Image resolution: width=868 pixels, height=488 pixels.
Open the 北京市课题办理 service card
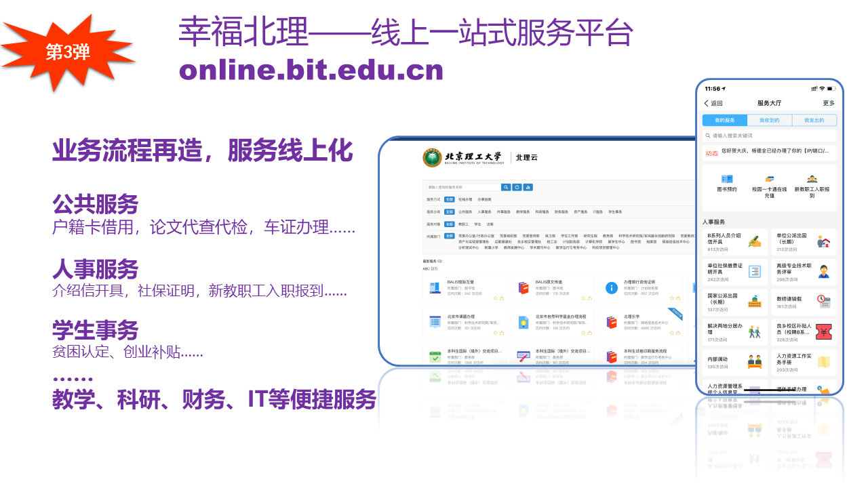click(x=465, y=323)
